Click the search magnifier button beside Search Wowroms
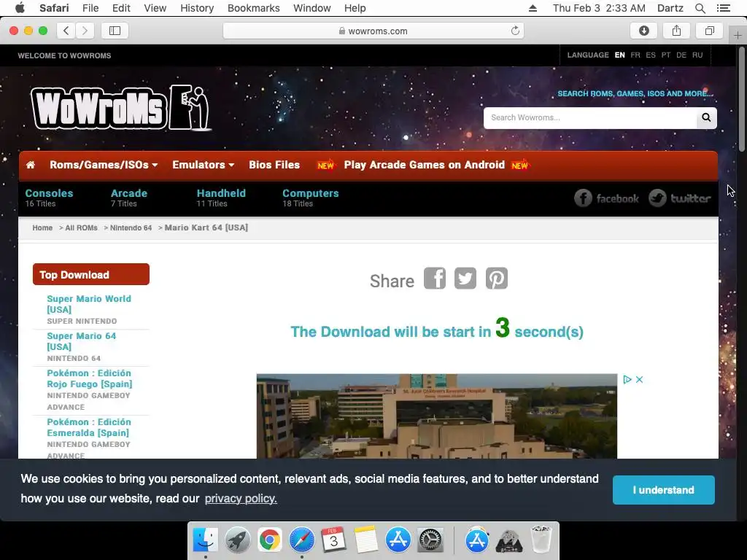 [x=706, y=117]
